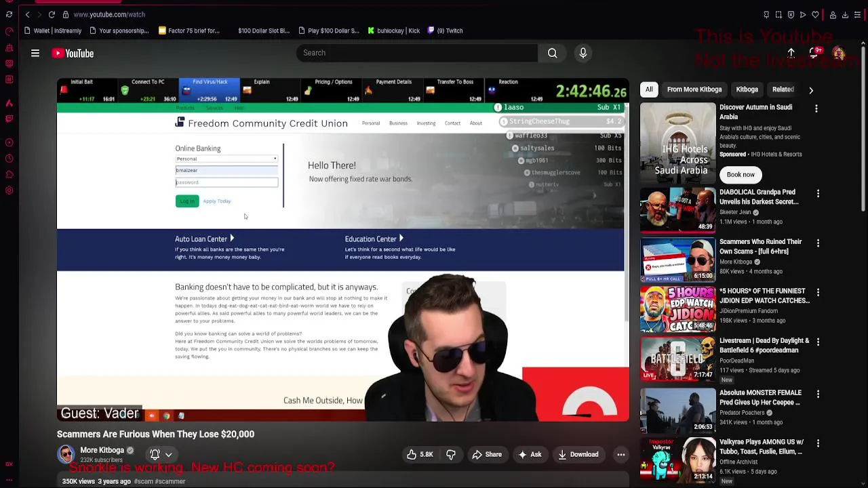This screenshot has height=488, width=868.
Task: Select the Related filter chip
Action: pyautogui.click(x=783, y=89)
